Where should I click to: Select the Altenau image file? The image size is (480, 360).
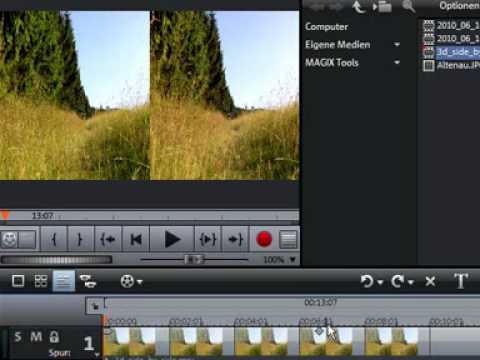point(451,65)
